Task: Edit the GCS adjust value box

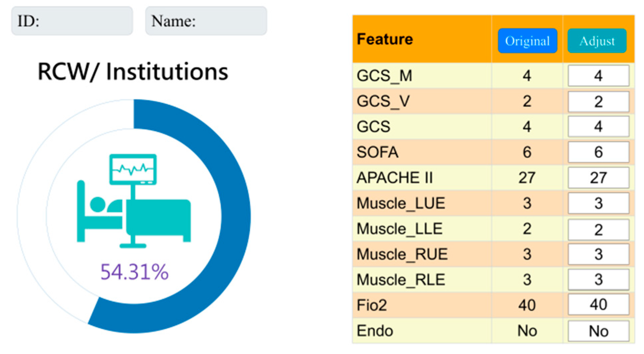Action: click(598, 127)
